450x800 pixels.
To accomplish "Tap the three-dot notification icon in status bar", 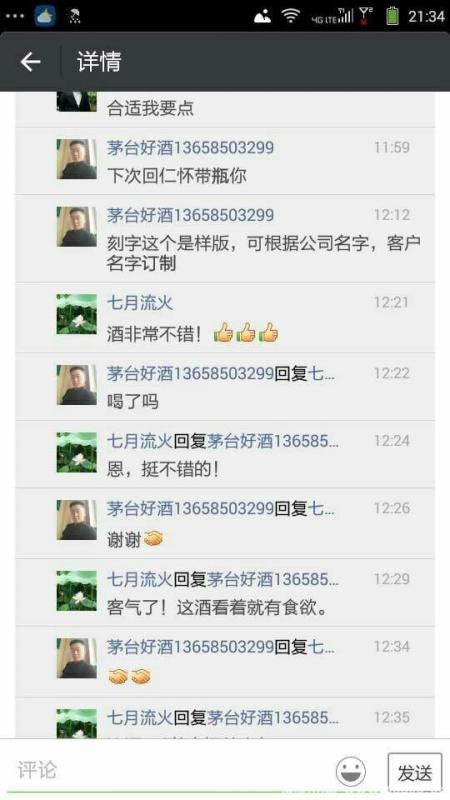I will pos(14,16).
